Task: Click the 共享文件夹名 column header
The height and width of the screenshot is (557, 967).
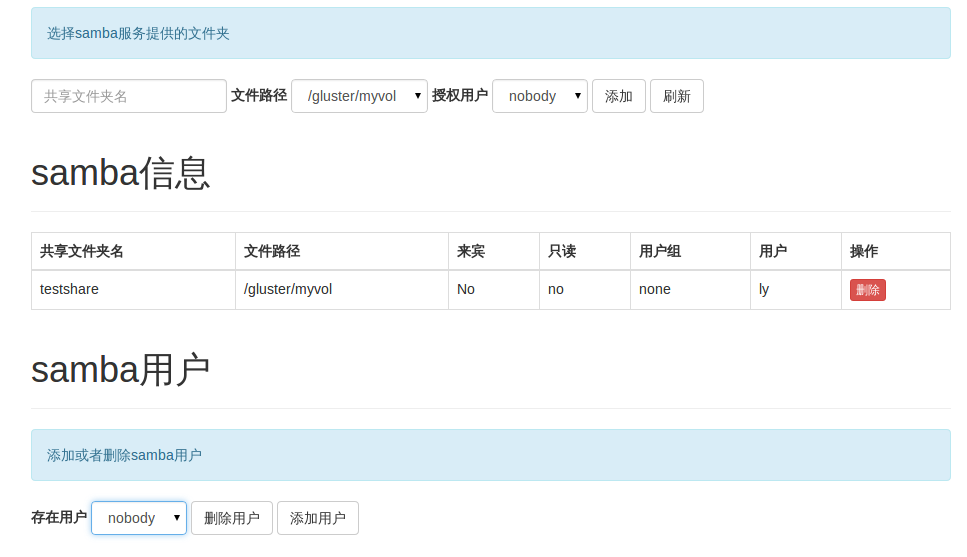Action: [x=133, y=251]
